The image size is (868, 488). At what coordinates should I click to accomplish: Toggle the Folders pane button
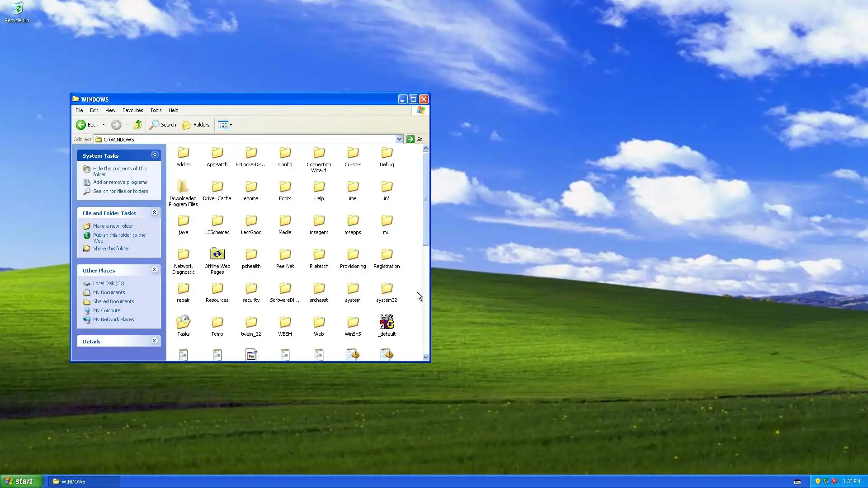[196, 125]
